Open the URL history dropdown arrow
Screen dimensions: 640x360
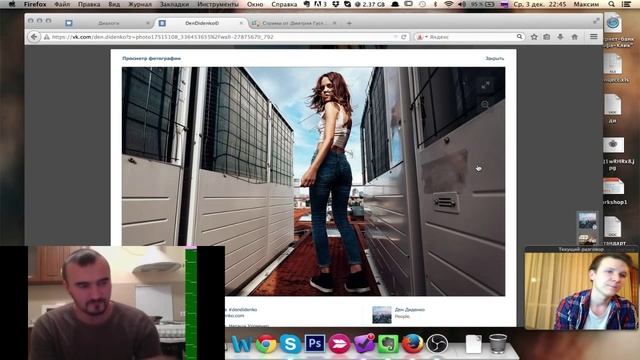tap(395, 37)
